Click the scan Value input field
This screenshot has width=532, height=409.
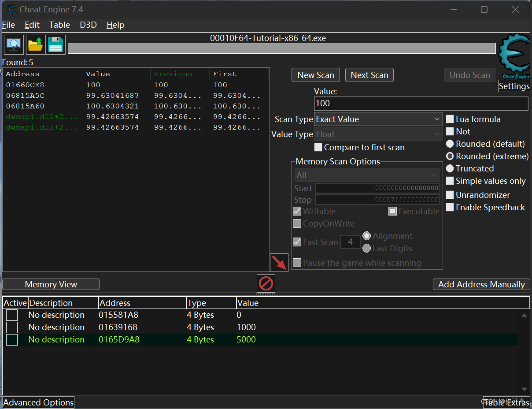tap(421, 104)
